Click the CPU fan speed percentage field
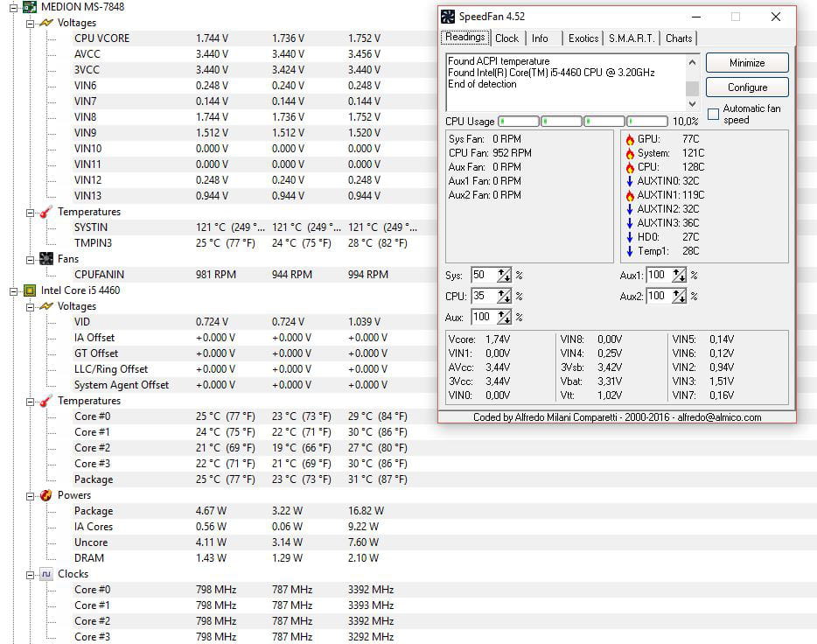The image size is (817, 644). (x=483, y=296)
